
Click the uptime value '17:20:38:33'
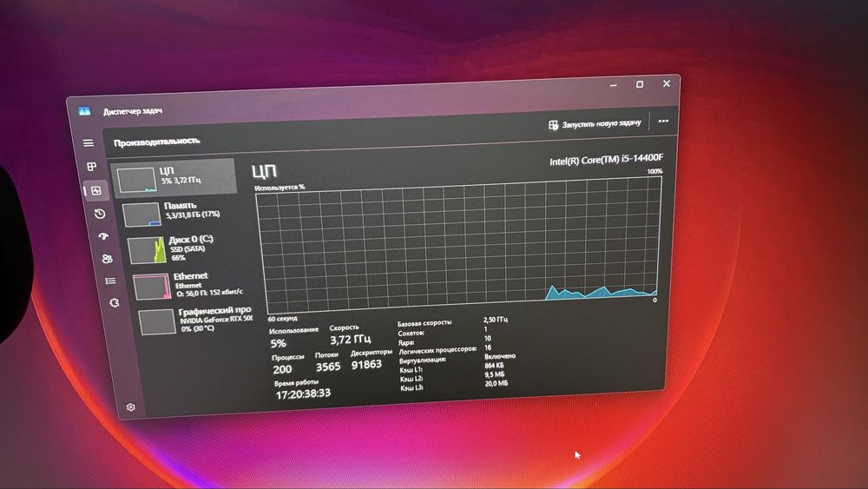point(303,393)
